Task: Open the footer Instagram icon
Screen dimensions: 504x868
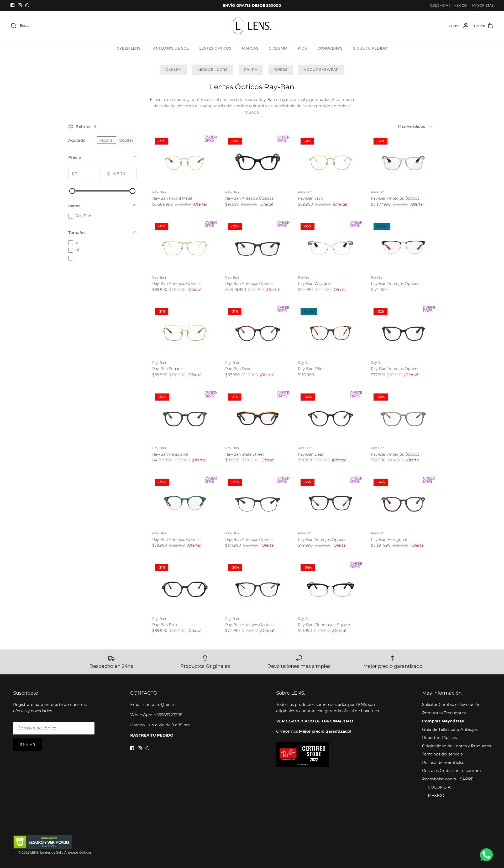Action: 140,748
